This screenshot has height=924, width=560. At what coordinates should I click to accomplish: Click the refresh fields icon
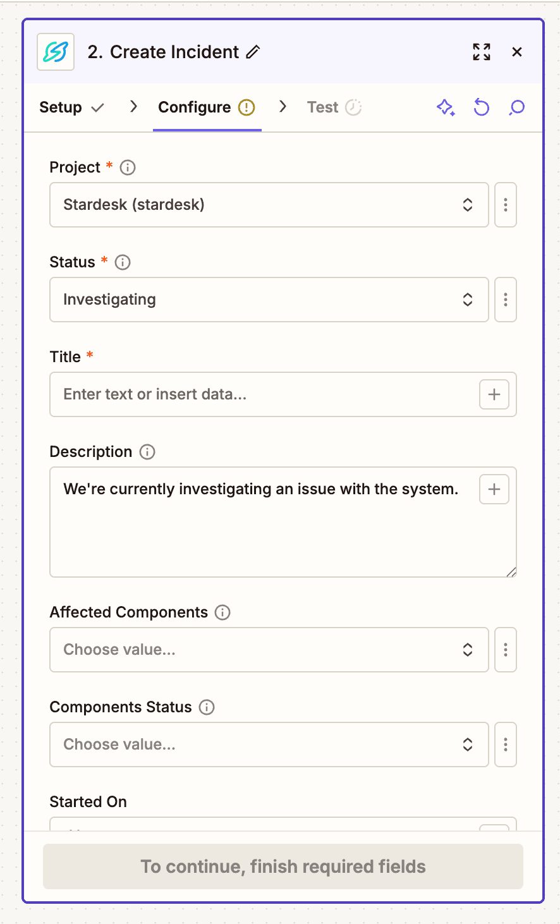point(482,107)
